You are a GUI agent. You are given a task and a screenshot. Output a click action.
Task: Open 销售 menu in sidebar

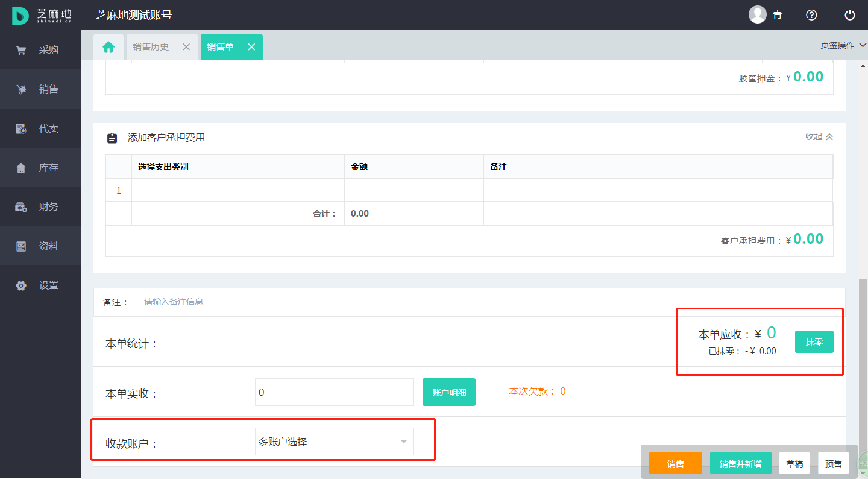40,89
